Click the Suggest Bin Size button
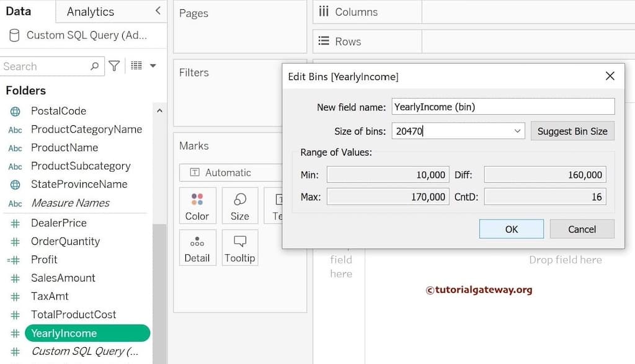The width and height of the screenshot is (635, 364). click(572, 131)
